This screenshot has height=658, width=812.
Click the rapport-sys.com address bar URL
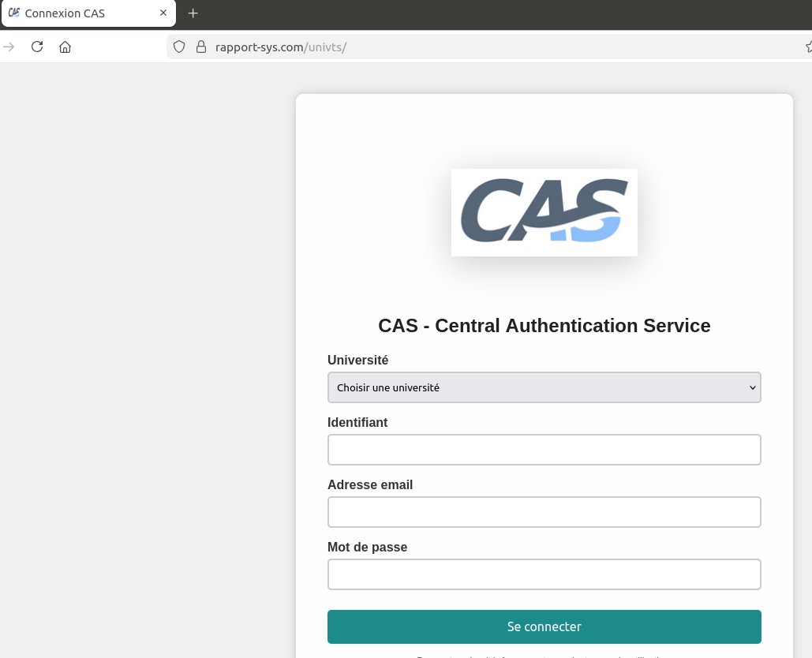tap(281, 47)
